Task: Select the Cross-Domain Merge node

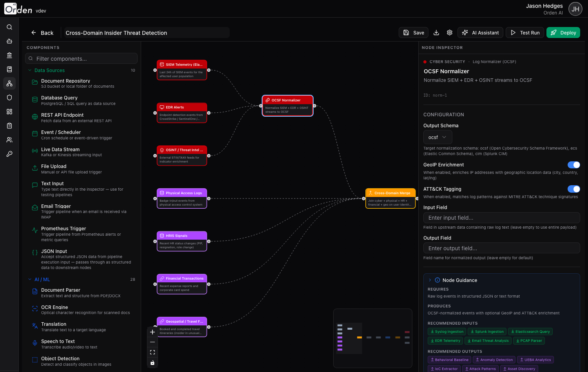Action: coord(390,199)
